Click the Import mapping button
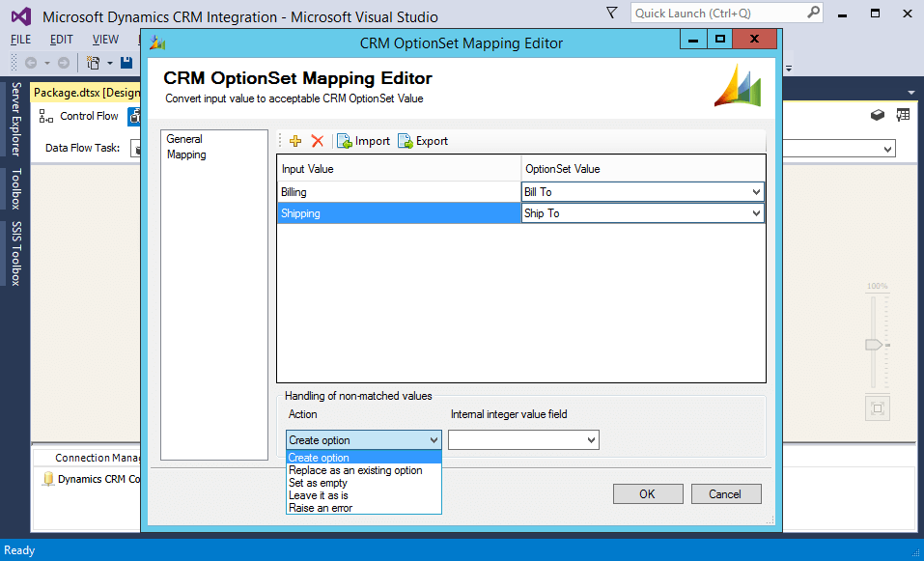 tap(364, 141)
